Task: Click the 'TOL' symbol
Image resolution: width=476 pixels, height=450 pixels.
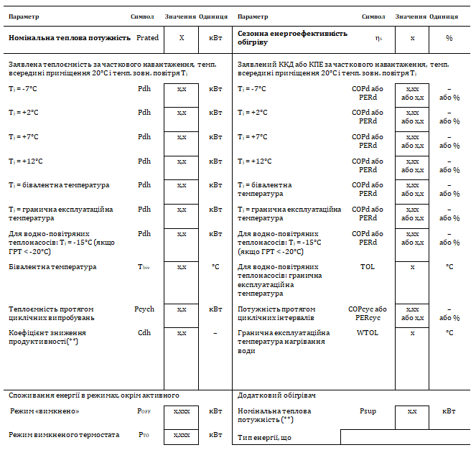Action: (x=368, y=267)
